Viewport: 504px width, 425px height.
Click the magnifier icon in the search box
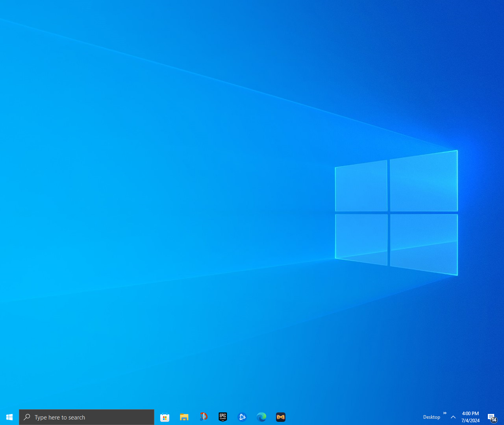27,417
